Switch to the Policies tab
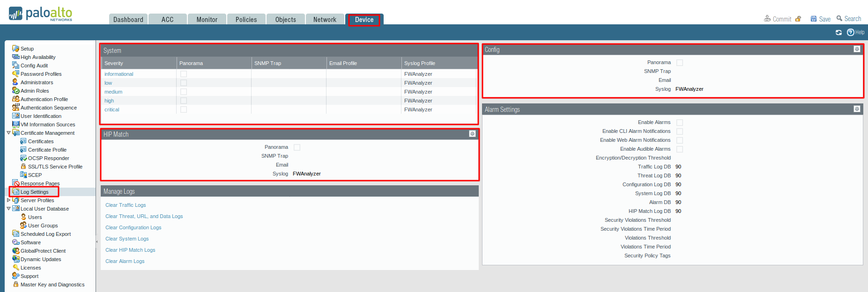The image size is (868, 292). point(246,20)
